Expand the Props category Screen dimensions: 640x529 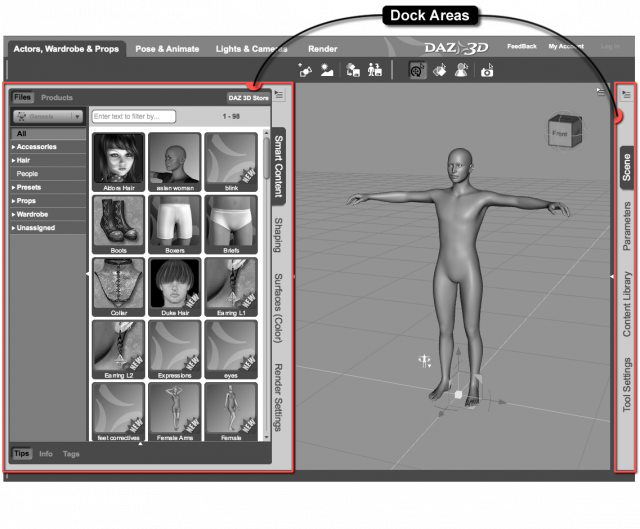(x=48, y=200)
